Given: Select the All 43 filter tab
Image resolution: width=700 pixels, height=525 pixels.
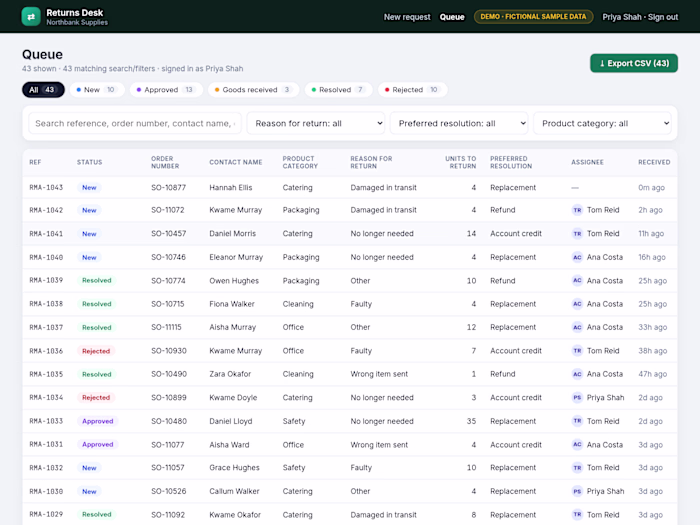Looking at the screenshot, I should [43, 90].
